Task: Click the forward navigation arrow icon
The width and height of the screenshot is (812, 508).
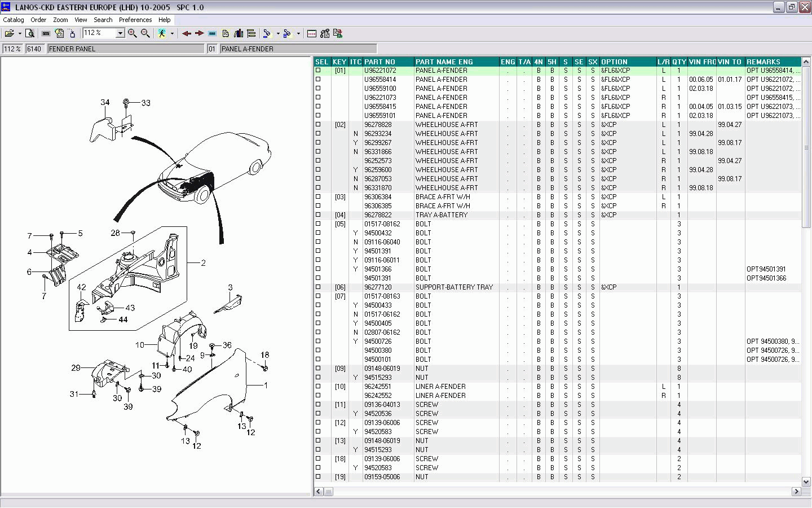Action: point(199,33)
